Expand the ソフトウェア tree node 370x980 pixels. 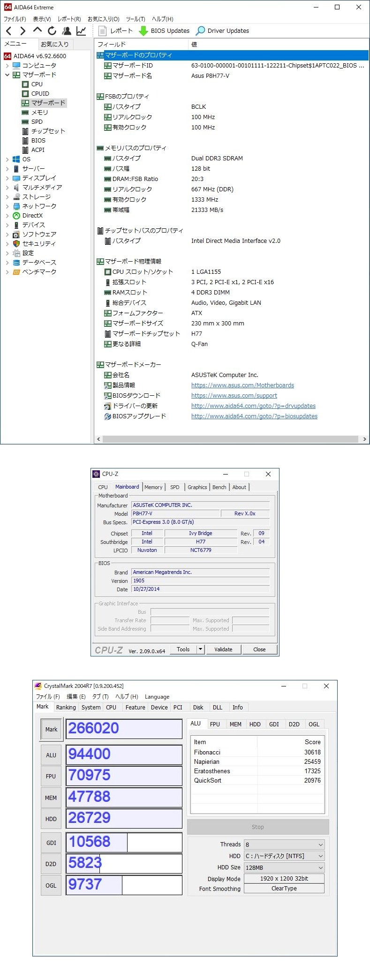coord(7,234)
